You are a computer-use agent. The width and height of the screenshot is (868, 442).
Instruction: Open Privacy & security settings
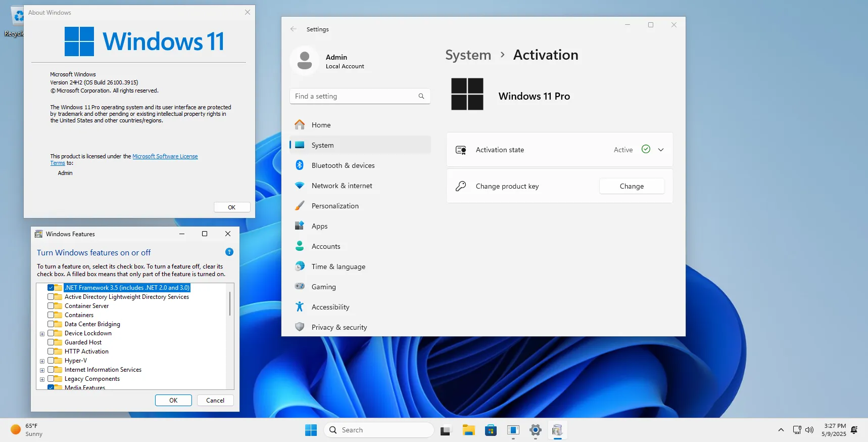tap(360, 327)
